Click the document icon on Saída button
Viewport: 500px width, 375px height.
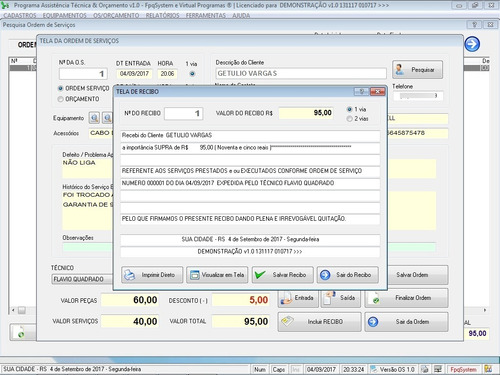(x=329, y=298)
